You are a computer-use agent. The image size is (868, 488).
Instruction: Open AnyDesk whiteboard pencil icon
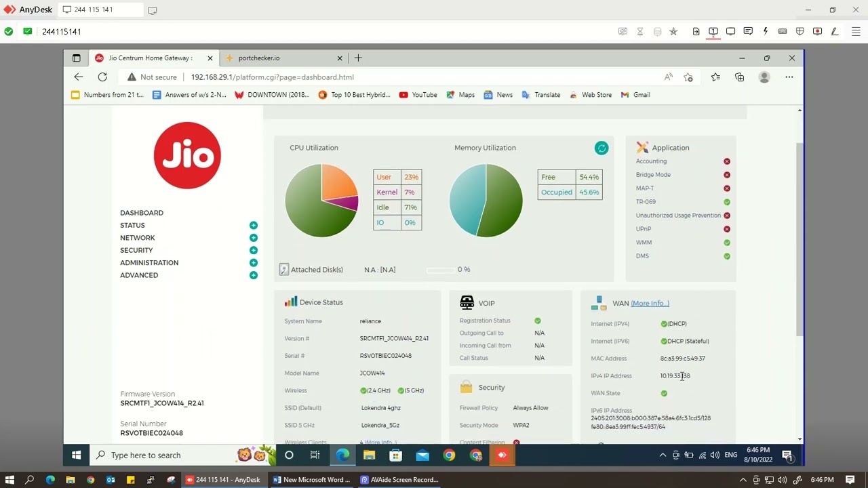coord(835,31)
